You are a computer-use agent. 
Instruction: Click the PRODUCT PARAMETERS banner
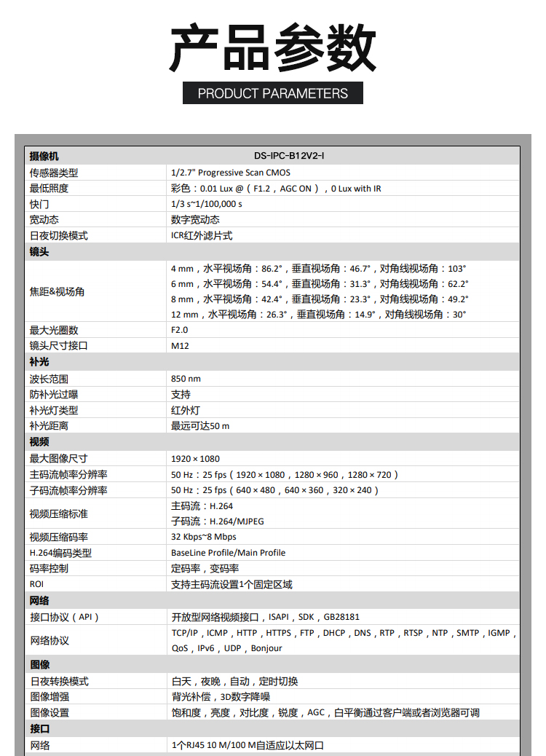pyautogui.click(x=273, y=93)
